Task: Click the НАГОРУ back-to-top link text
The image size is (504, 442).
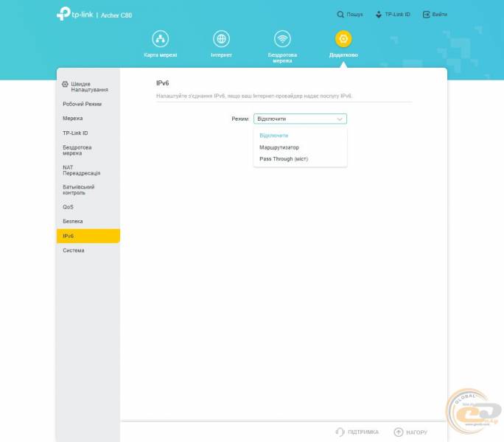Action: [x=416, y=432]
